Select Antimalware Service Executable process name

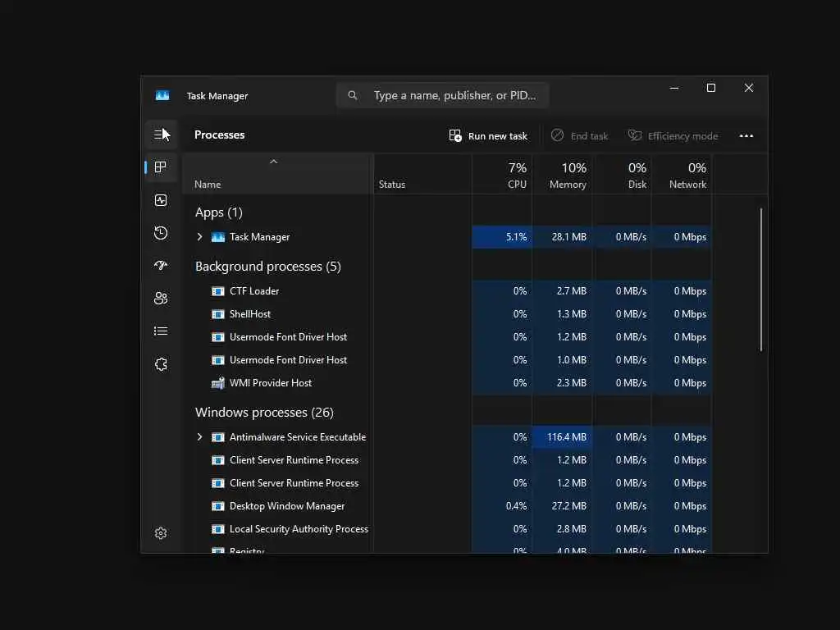(298, 437)
